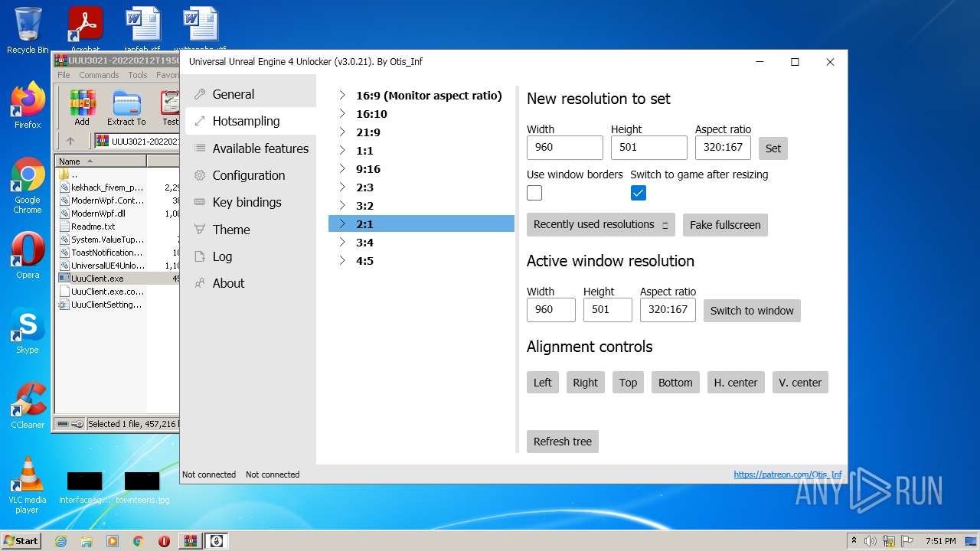Viewport: 980px width, 551px height.
Task: Open WinRAR Commands menu
Action: 99,75
